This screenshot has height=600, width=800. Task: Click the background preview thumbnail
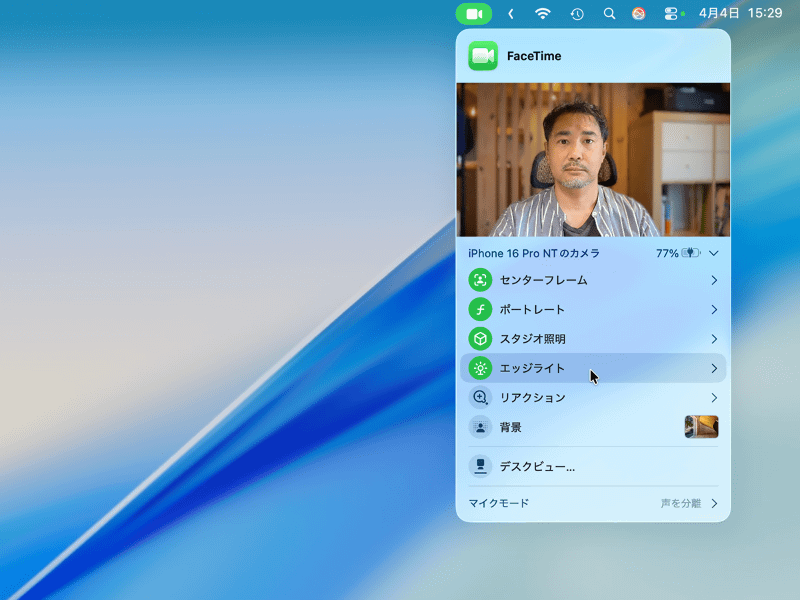pos(702,426)
